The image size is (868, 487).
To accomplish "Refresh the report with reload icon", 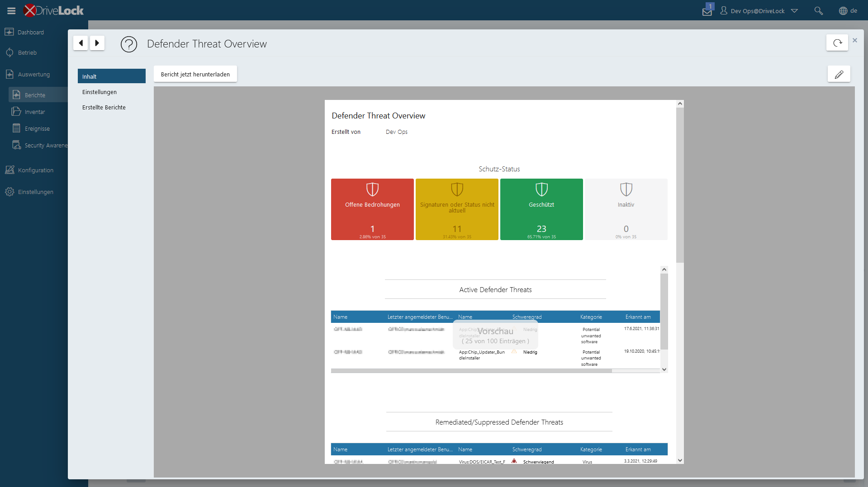I will pyautogui.click(x=837, y=43).
